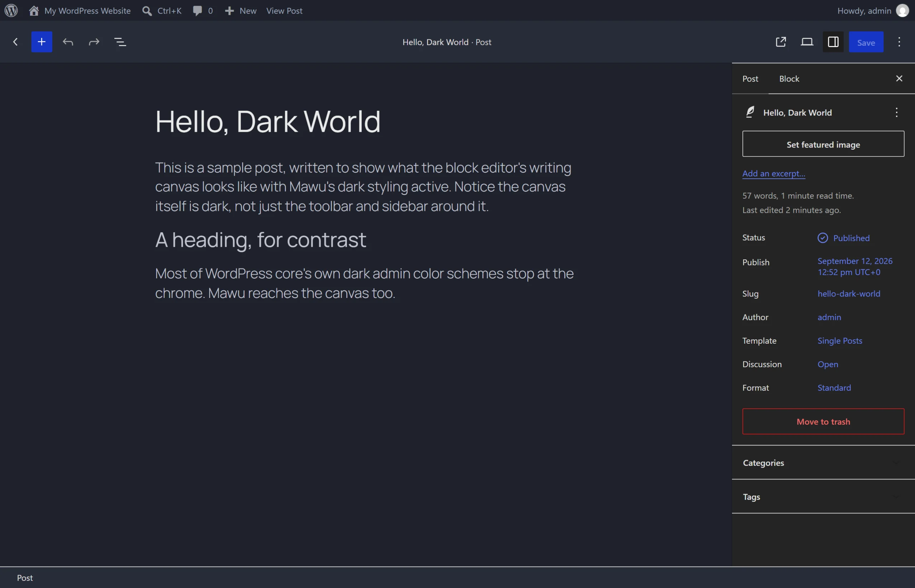Click Move to trash
The width and height of the screenshot is (915, 588).
(x=823, y=421)
